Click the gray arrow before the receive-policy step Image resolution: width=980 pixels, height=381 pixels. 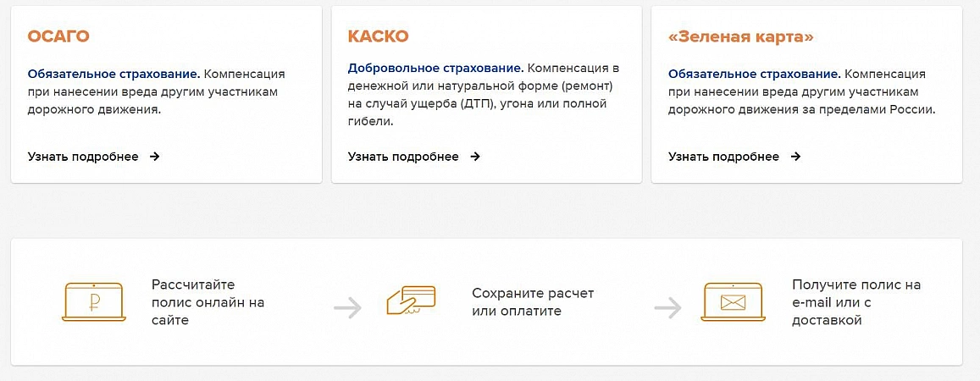pyautogui.click(x=667, y=307)
